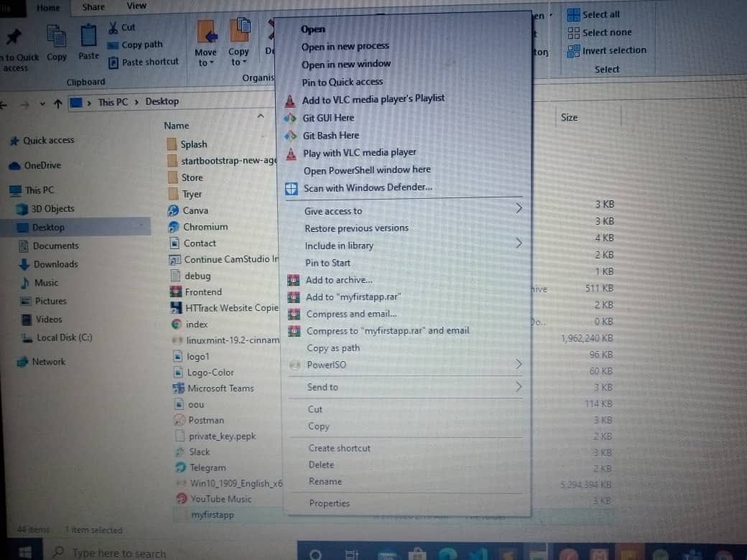Open Pictures in navigation pane

43,302
